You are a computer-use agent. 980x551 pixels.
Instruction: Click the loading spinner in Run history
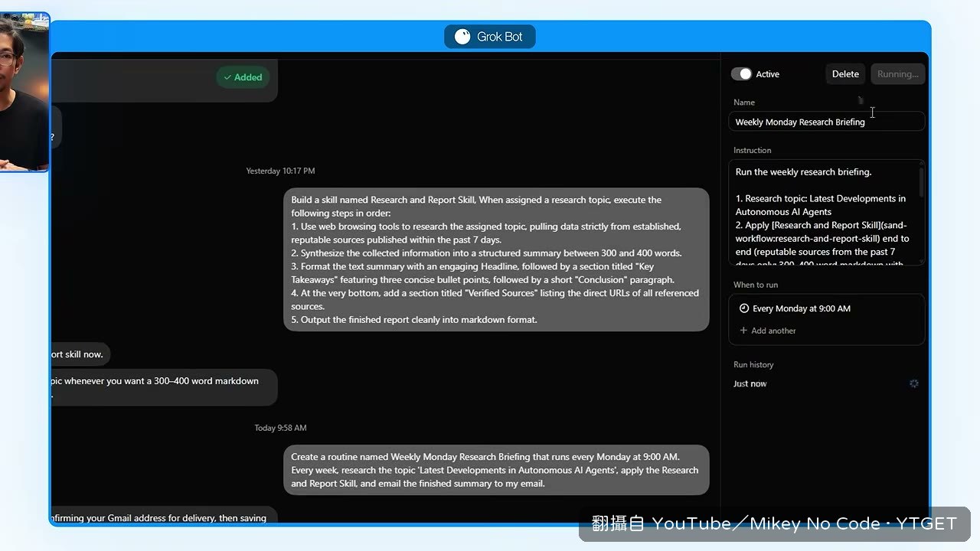point(913,383)
